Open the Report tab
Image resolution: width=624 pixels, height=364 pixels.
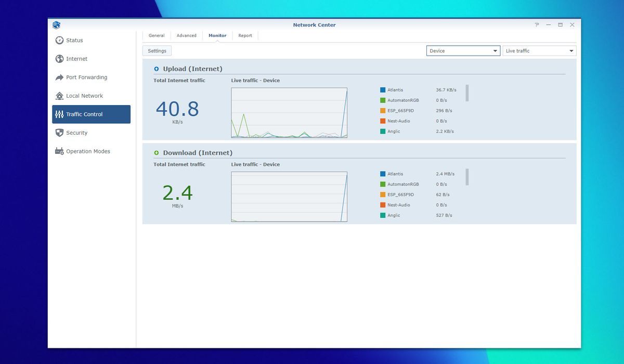coord(245,36)
